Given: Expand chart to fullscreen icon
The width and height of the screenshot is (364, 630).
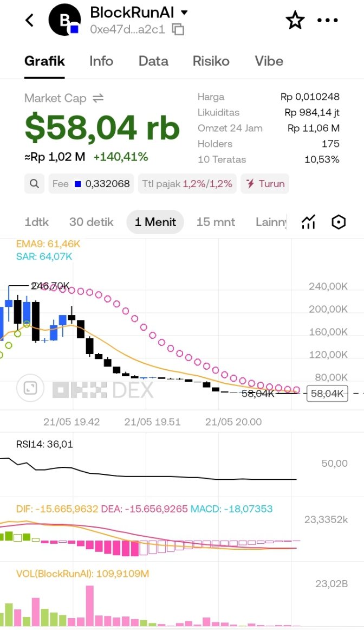Looking at the screenshot, I should [x=30, y=388].
